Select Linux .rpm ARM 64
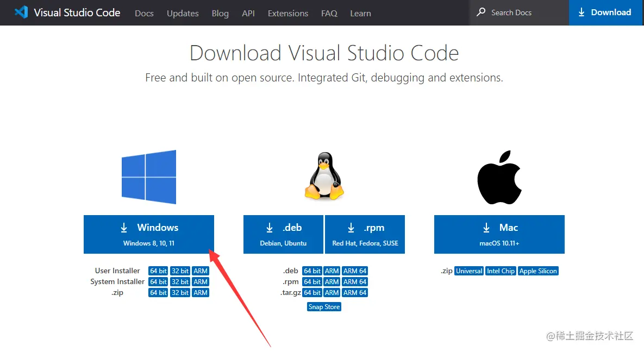The image size is (644, 352). pyautogui.click(x=355, y=282)
